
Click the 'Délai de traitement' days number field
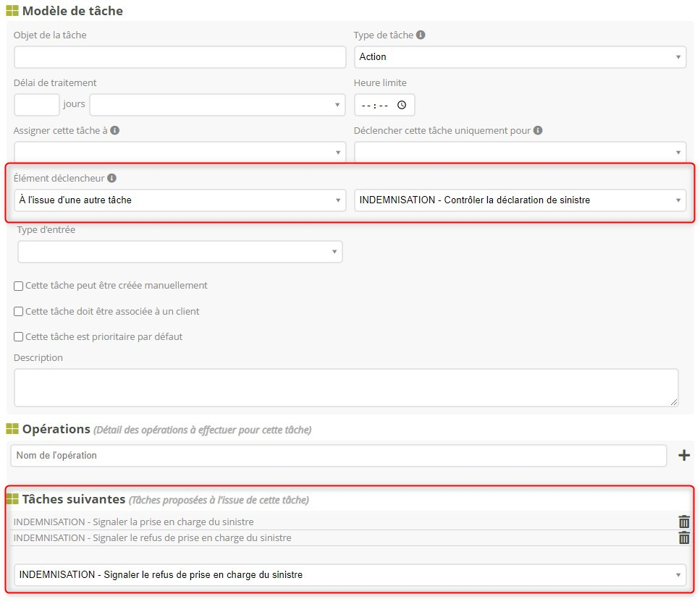click(x=36, y=105)
